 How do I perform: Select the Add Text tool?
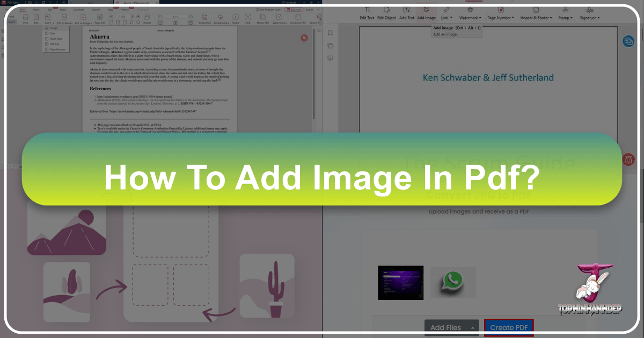(x=406, y=13)
